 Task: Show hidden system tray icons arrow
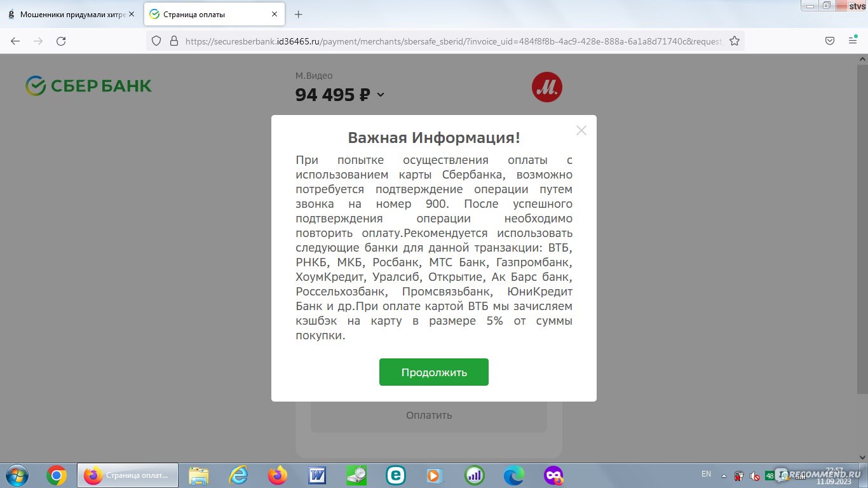724,475
